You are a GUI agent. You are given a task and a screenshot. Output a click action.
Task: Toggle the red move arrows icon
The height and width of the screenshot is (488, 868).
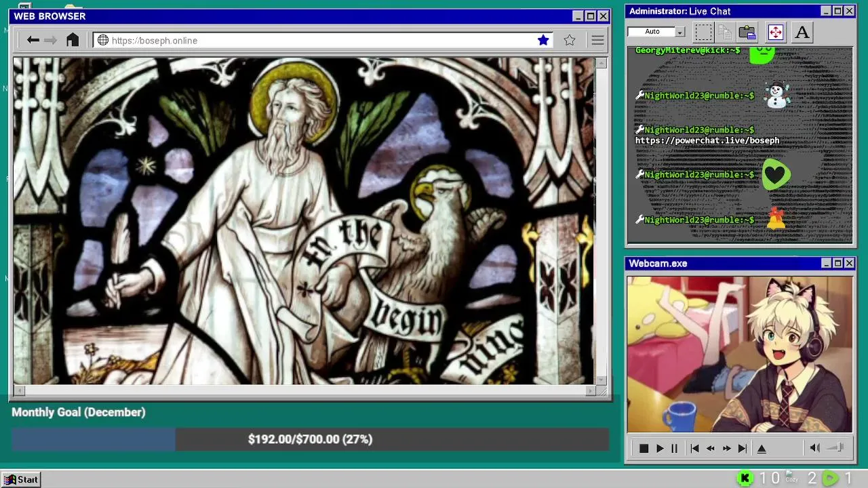(x=776, y=32)
